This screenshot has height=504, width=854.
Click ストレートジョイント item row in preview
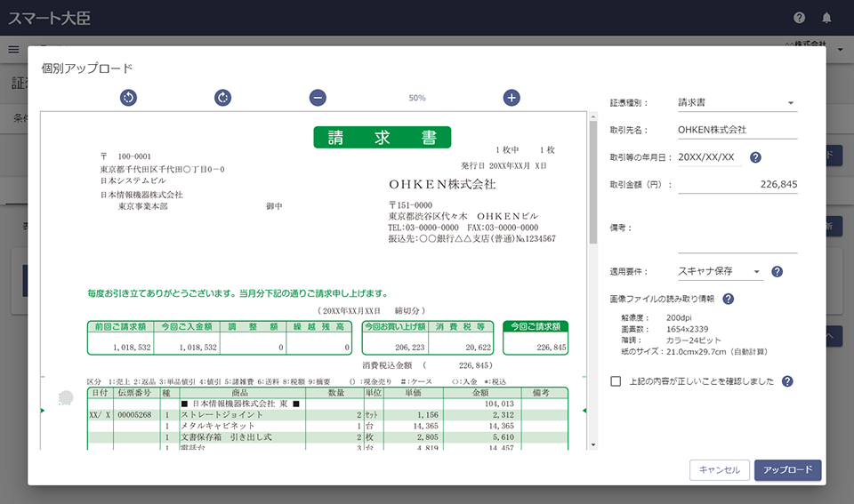(327, 415)
